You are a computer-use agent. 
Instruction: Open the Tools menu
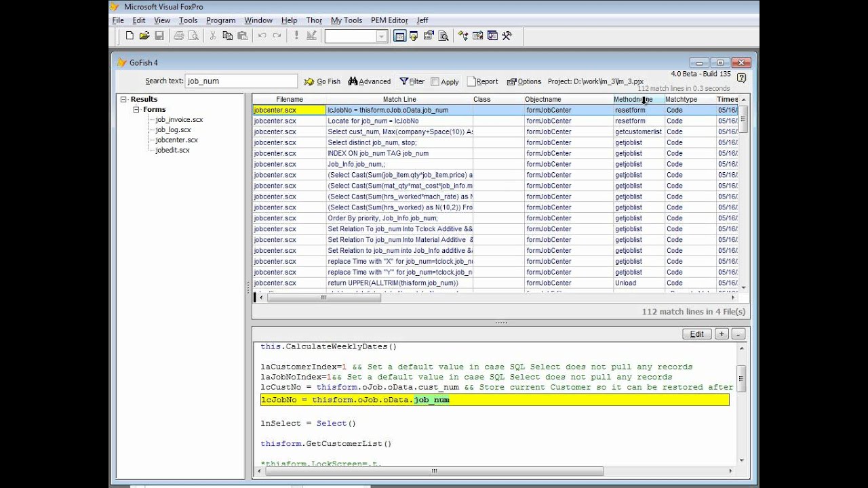pos(189,20)
